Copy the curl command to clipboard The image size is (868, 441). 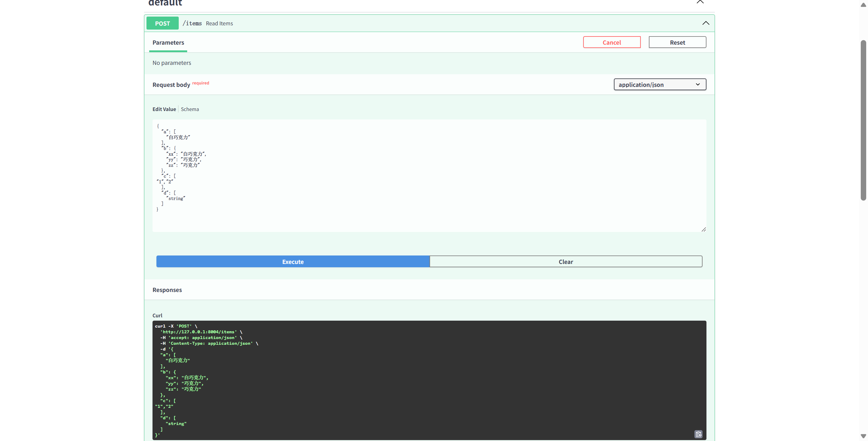click(698, 434)
